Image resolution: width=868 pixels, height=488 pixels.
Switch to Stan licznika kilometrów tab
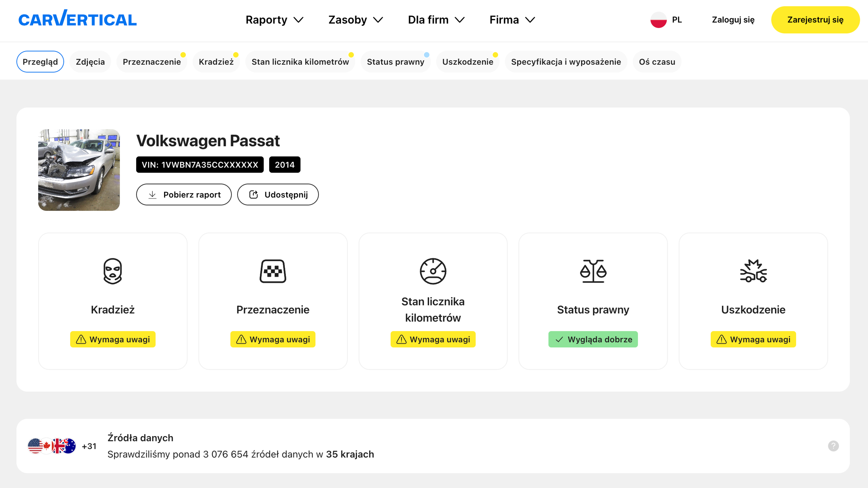click(300, 62)
